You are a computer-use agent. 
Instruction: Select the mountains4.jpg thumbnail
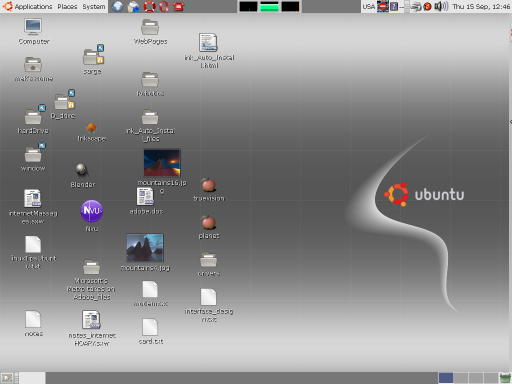[145, 248]
